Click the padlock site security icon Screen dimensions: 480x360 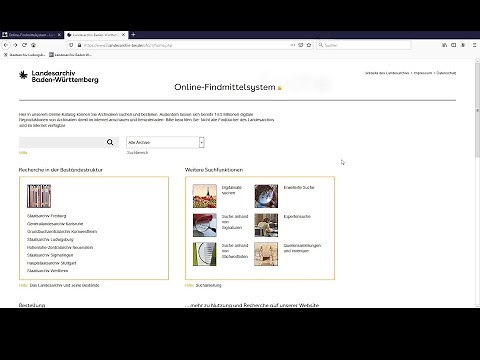click(79, 45)
